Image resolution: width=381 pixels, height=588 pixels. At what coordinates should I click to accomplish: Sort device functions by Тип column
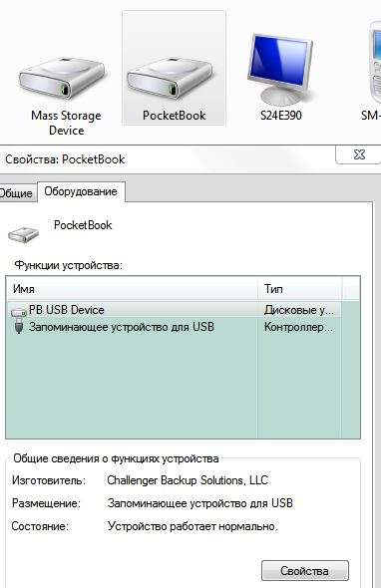pos(300,289)
